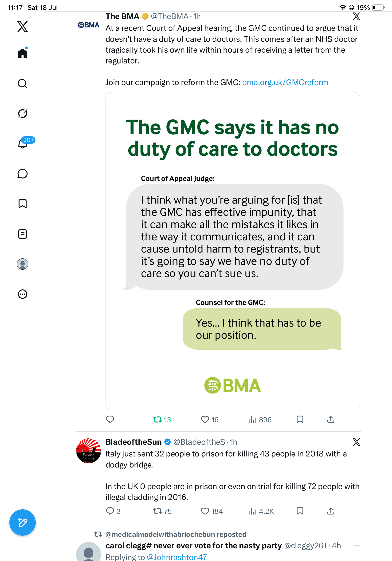This screenshot has height=561, width=392.
Task: Compose a new post with blue button
Action: [23, 523]
